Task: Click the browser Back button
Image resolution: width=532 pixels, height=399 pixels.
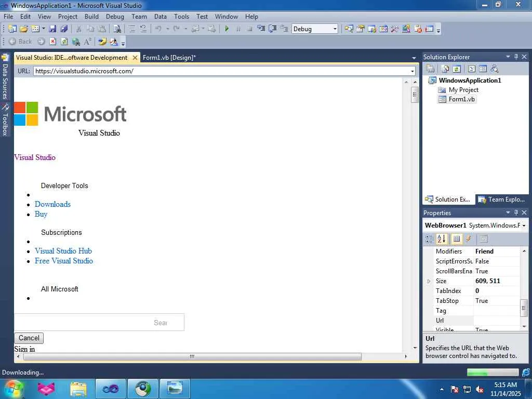Action: pos(20,42)
